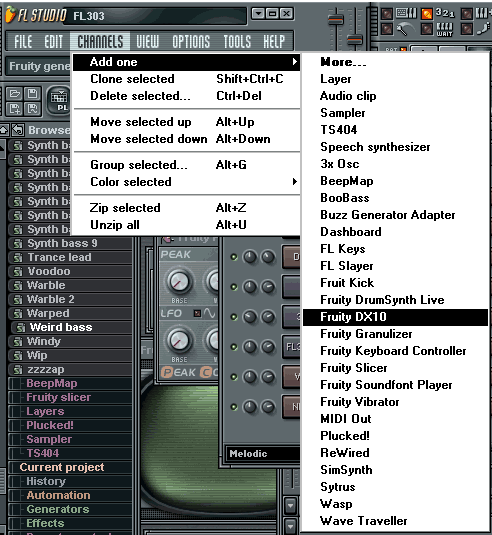Mute the FL3 channel via its green LED
492x535 pixels.
pyautogui.click(x=234, y=347)
